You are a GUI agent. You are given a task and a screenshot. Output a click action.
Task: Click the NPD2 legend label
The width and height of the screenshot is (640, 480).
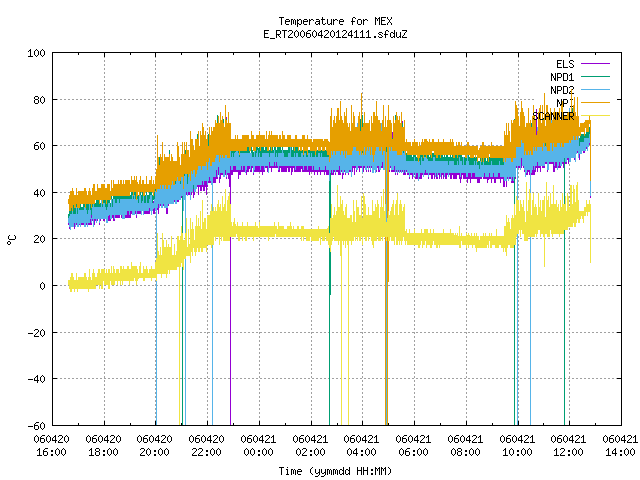tap(562, 90)
